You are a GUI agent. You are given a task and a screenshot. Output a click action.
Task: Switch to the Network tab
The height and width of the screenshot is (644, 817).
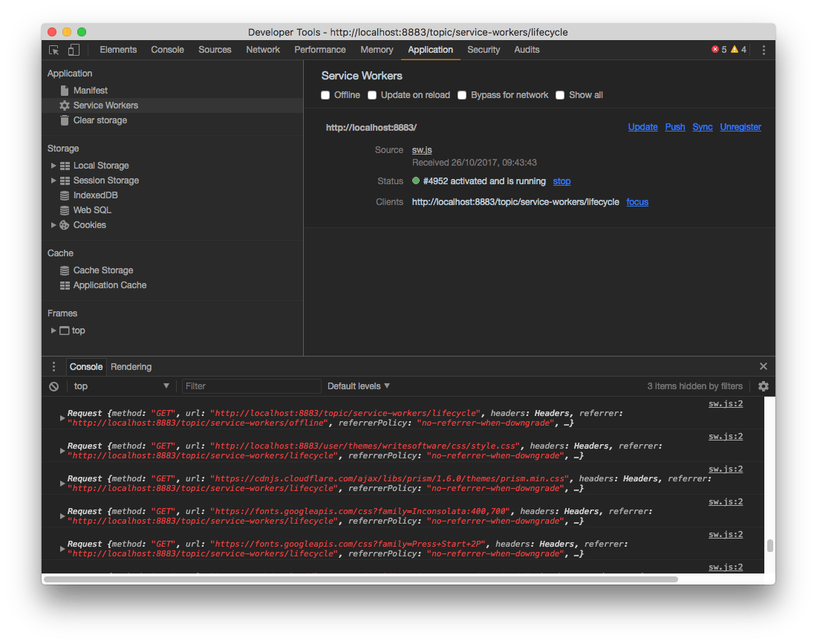(263, 50)
